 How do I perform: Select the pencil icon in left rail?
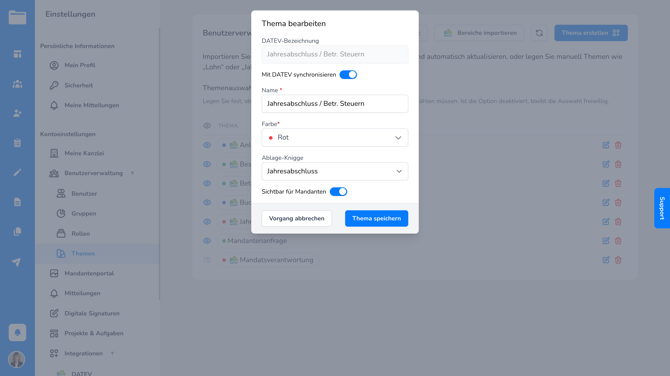17,172
